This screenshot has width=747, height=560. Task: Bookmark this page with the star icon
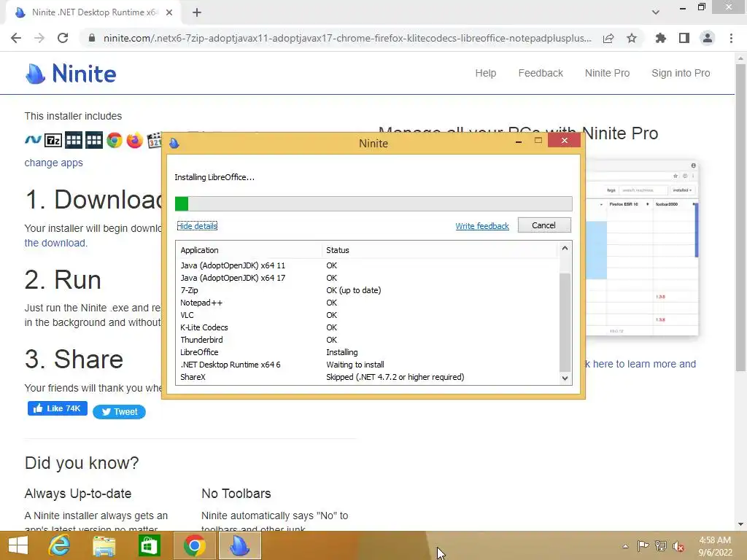(632, 38)
